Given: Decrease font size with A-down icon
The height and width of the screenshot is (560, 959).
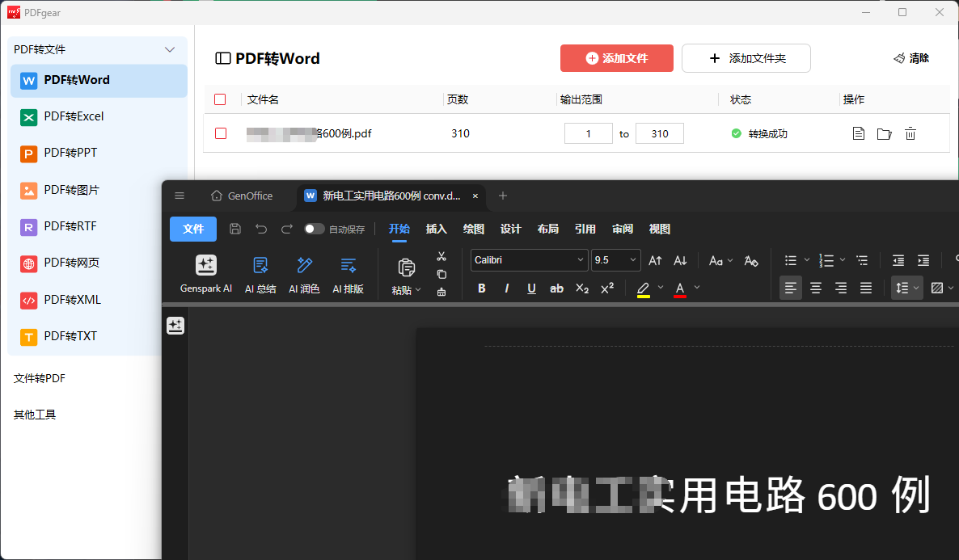Looking at the screenshot, I should 680,260.
